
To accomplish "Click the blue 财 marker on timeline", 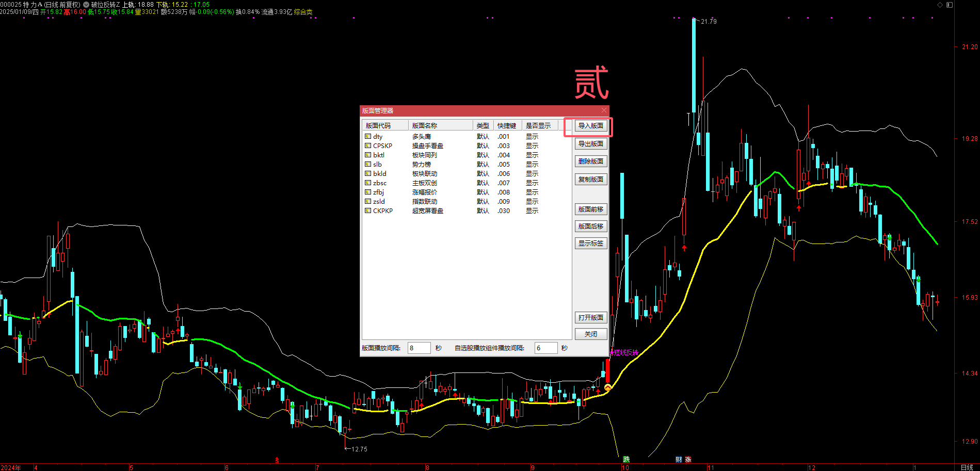I will (679, 460).
